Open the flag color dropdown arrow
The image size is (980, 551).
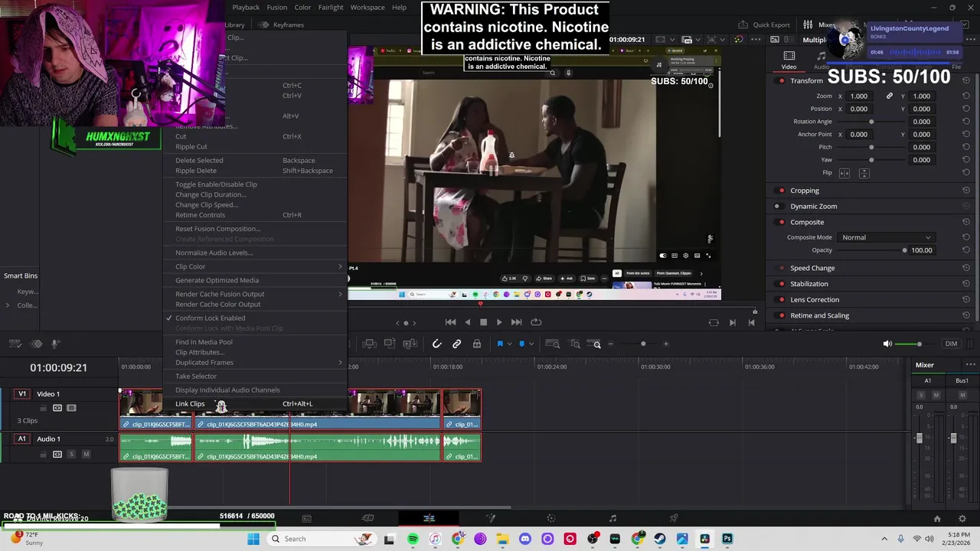[509, 344]
